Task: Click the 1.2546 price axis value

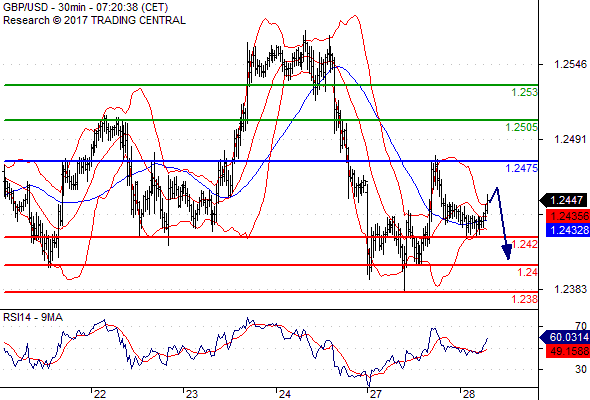Action: pos(570,64)
